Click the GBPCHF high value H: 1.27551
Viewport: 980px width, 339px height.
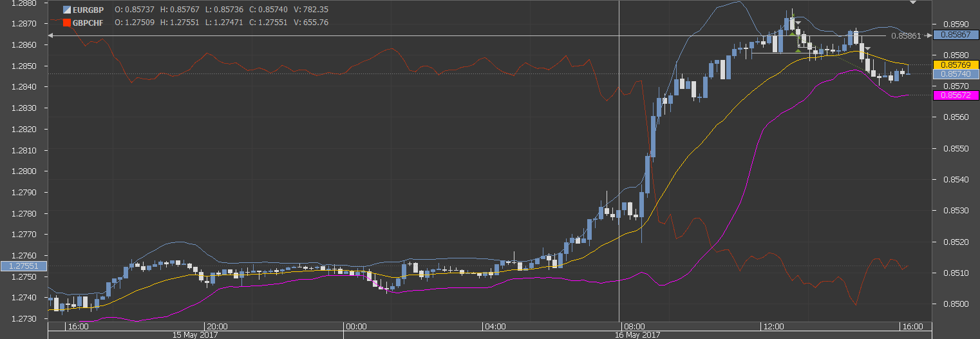[x=180, y=23]
